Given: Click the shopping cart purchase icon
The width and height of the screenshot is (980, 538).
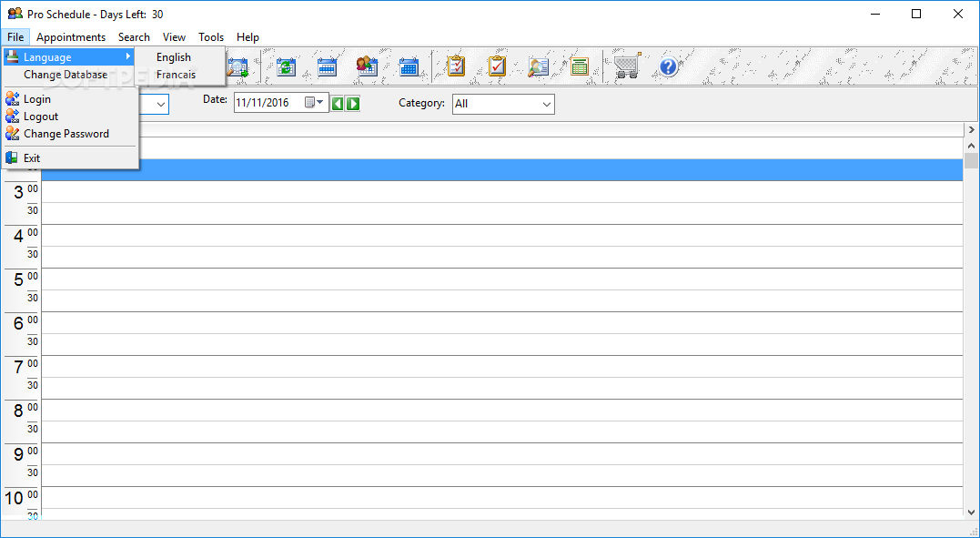Looking at the screenshot, I should click(x=627, y=66).
